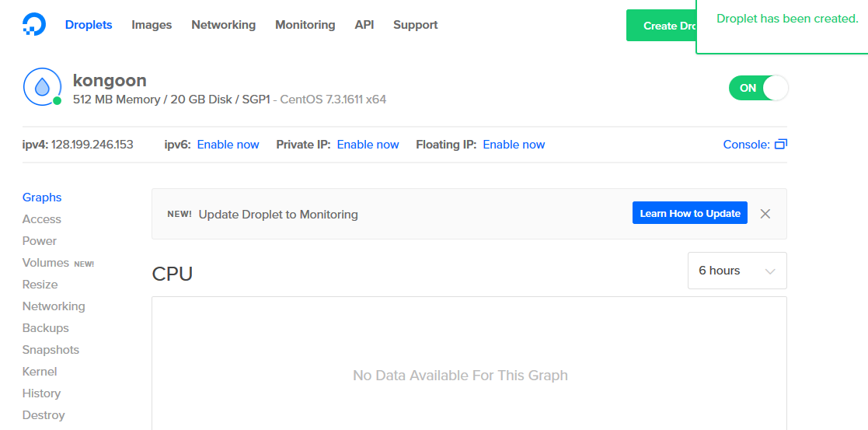The image size is (868, 430).
Task: Open the API menu item
Action: [364, 25]
